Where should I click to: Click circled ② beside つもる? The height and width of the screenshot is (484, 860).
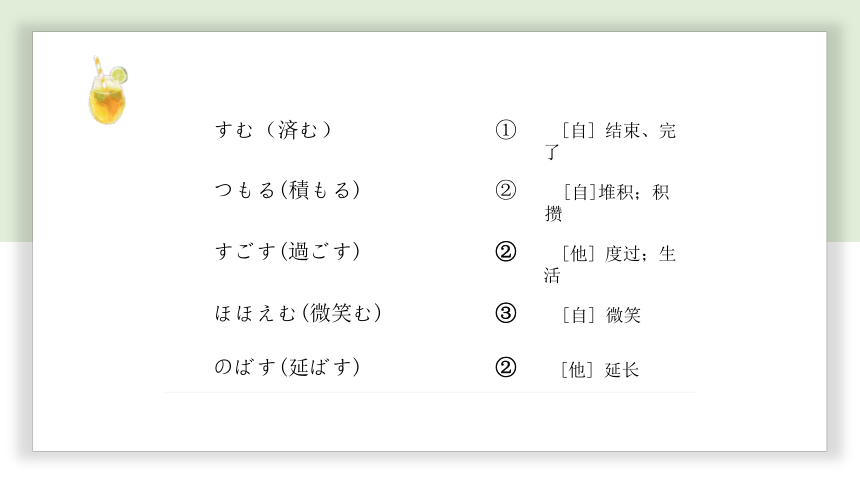pyautogui.click(x=506, y=190)
